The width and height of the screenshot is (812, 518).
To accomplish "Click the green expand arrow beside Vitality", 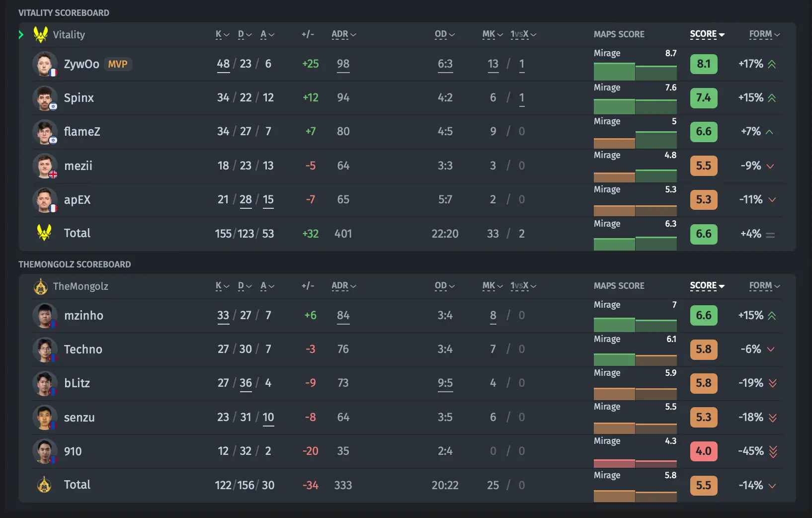I will coord(21,34).
